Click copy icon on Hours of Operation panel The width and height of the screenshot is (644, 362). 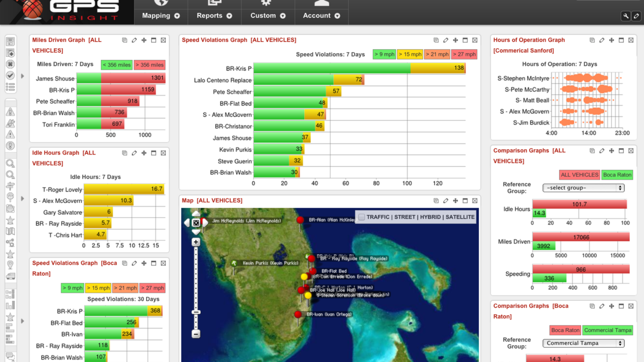[x=592, y=40]
